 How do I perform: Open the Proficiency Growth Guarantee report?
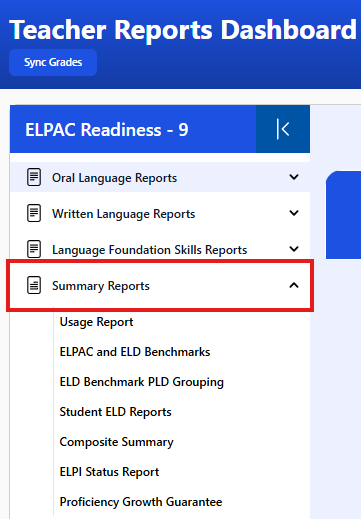click(x=141, y=502)
